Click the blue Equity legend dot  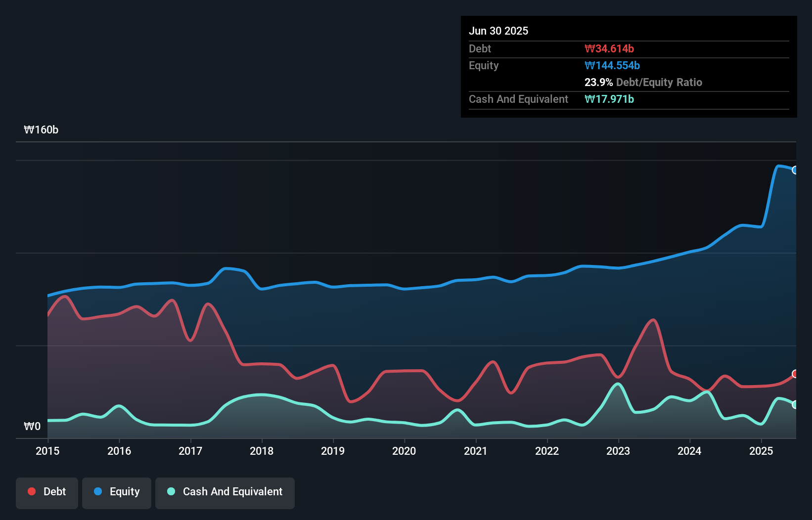tap(98, 491)
